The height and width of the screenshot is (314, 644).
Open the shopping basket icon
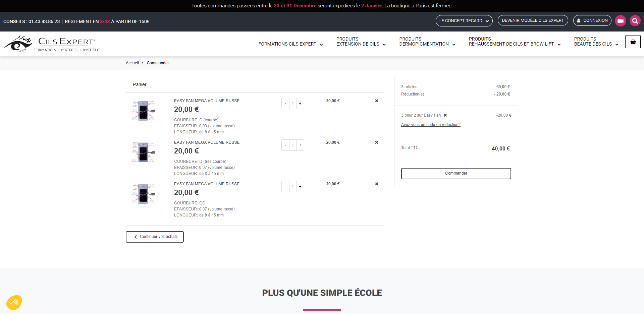pyautogui.click(x=633, y=42)
